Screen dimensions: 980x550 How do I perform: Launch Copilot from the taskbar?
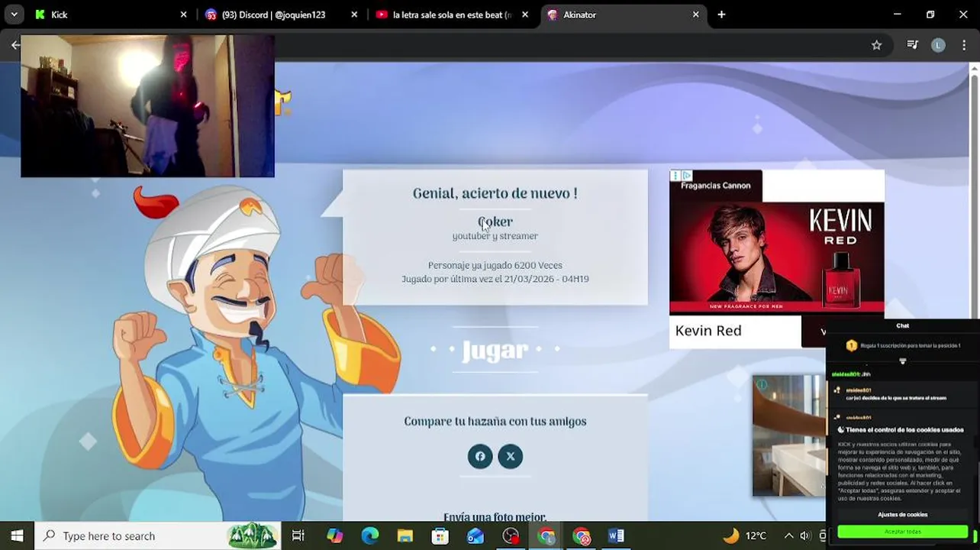[335, 535]
